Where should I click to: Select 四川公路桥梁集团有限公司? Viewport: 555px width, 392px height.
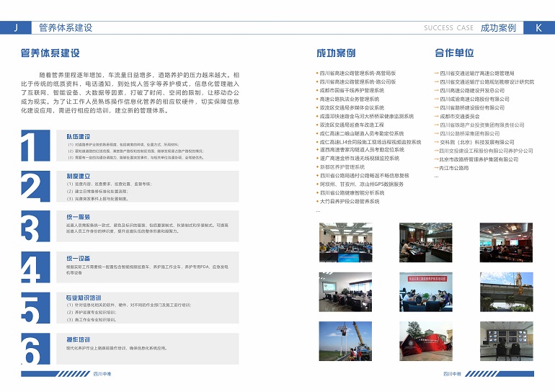[470, 133]
